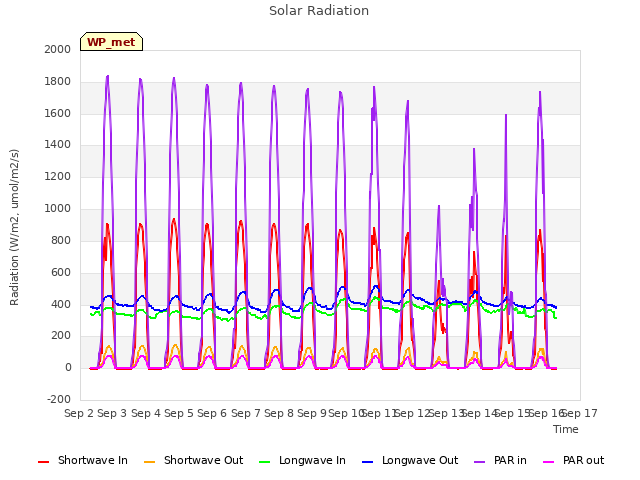Click the 600 y-axis tick label

61,272
